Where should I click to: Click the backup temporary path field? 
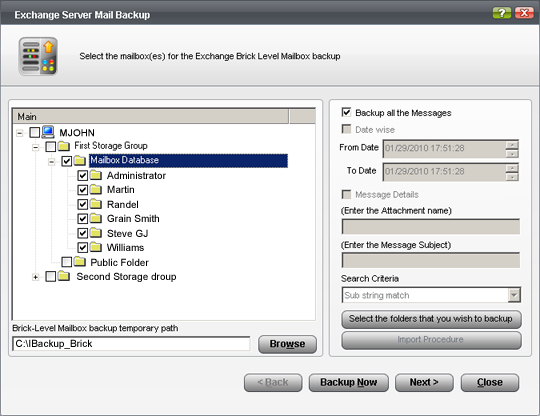coord(131,344)
